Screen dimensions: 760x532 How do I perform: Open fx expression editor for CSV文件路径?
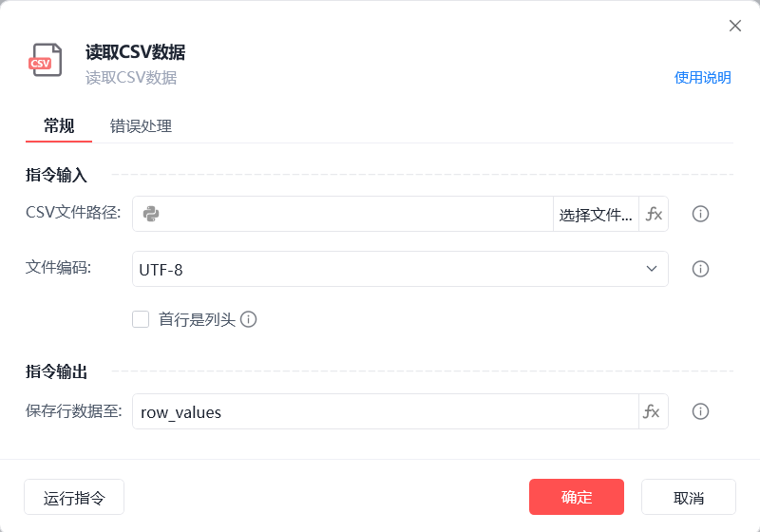coord(654,214)
